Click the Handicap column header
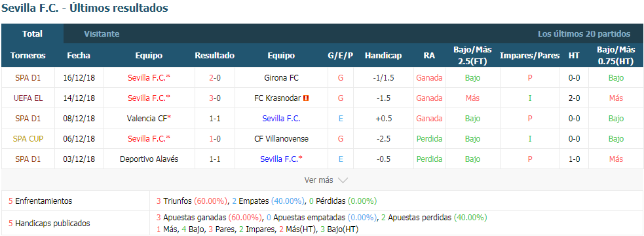The height and width of the screenshot is (236, 644). 383,56
